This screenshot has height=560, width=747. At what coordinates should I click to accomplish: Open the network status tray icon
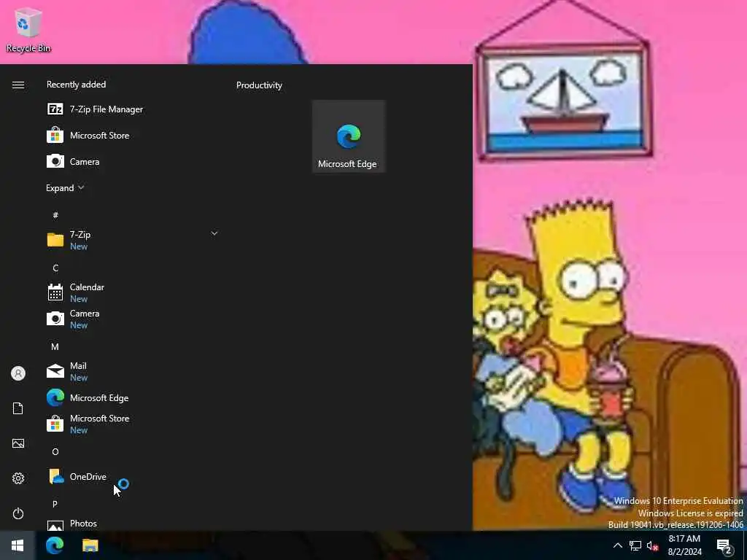click(635, 545)
